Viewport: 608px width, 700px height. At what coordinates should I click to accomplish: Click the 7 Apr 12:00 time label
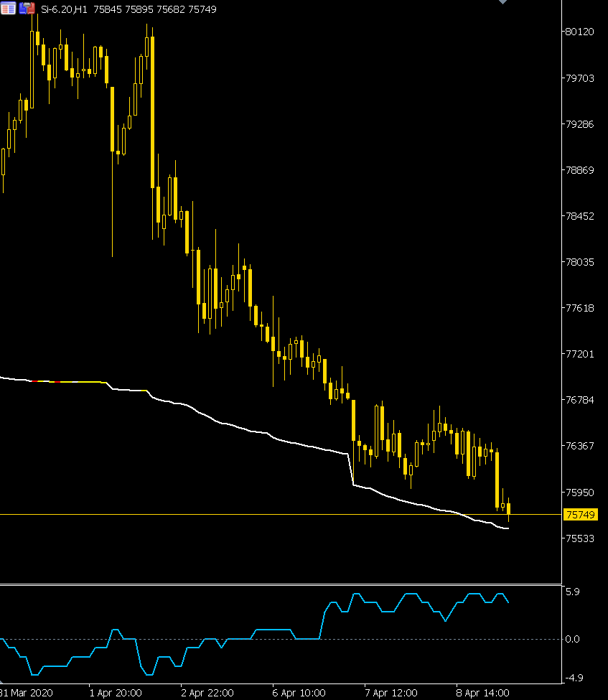point(390,693)
